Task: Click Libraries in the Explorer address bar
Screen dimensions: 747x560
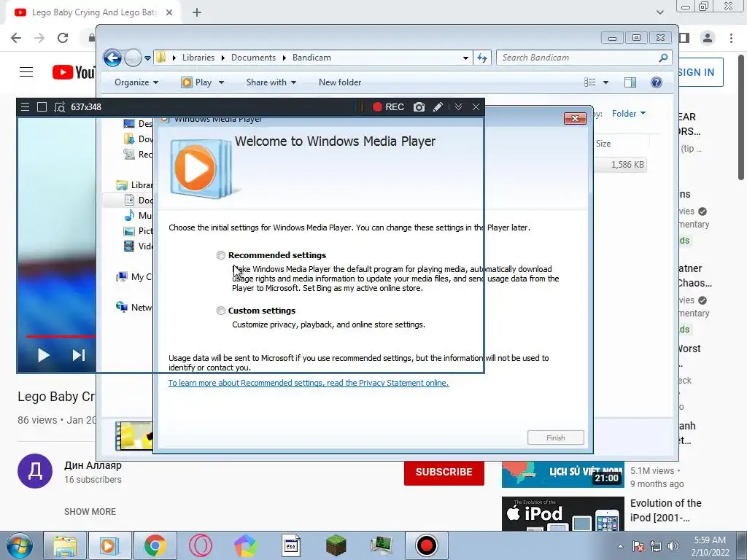Action: point(198,58)
